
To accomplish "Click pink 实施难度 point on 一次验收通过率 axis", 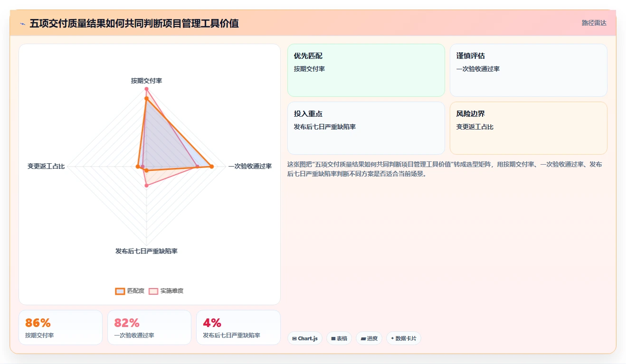I will tap(198, 166).
